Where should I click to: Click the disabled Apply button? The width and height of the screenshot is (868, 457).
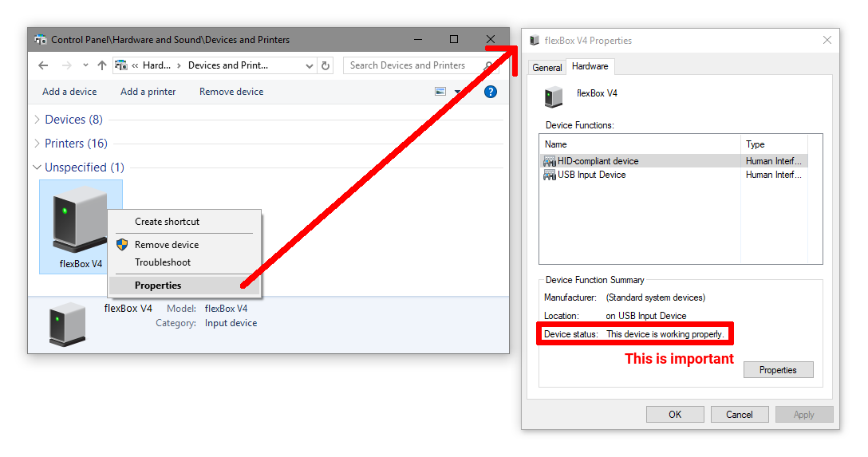804,415
